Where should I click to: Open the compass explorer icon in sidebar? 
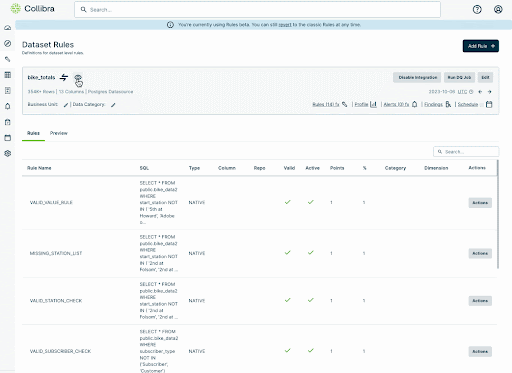[8, 43]
